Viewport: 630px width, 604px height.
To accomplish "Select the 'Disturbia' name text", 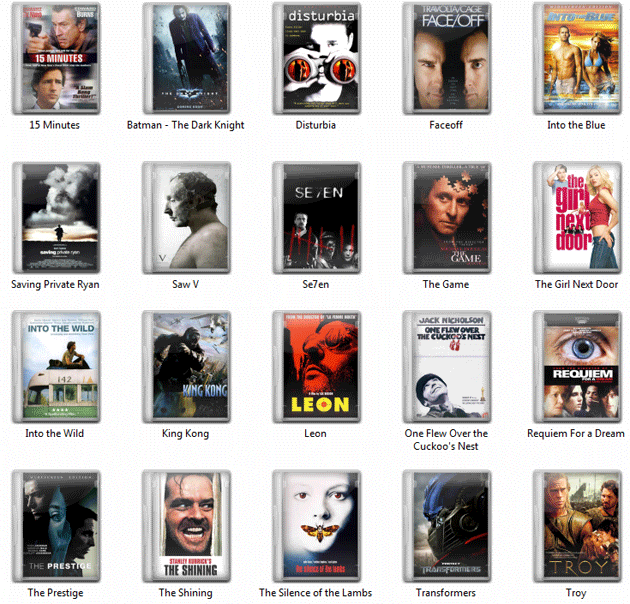I will point(315,125).
